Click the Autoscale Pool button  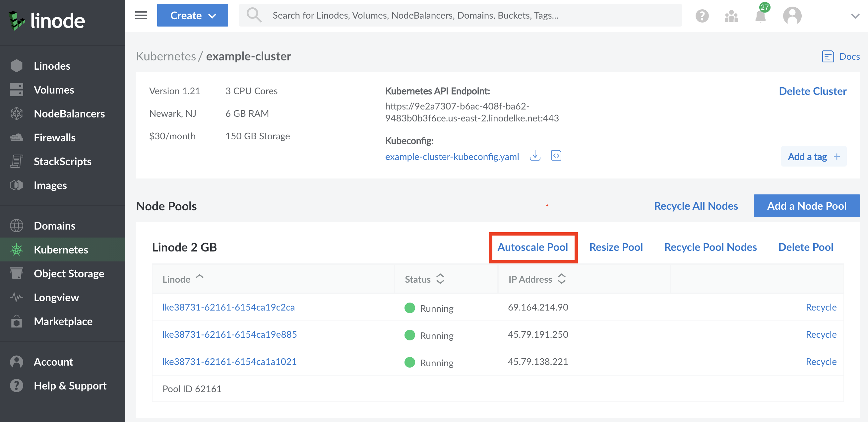click(532, 247)
